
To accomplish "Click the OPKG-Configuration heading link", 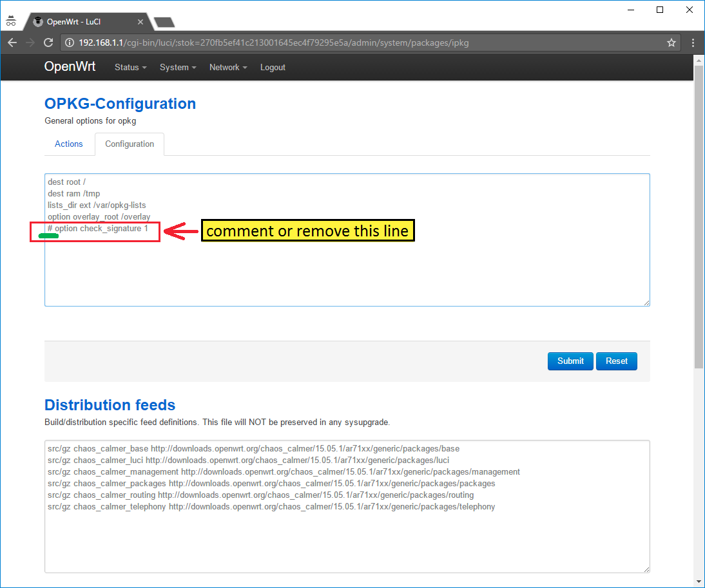I will (x=120, y=103).
